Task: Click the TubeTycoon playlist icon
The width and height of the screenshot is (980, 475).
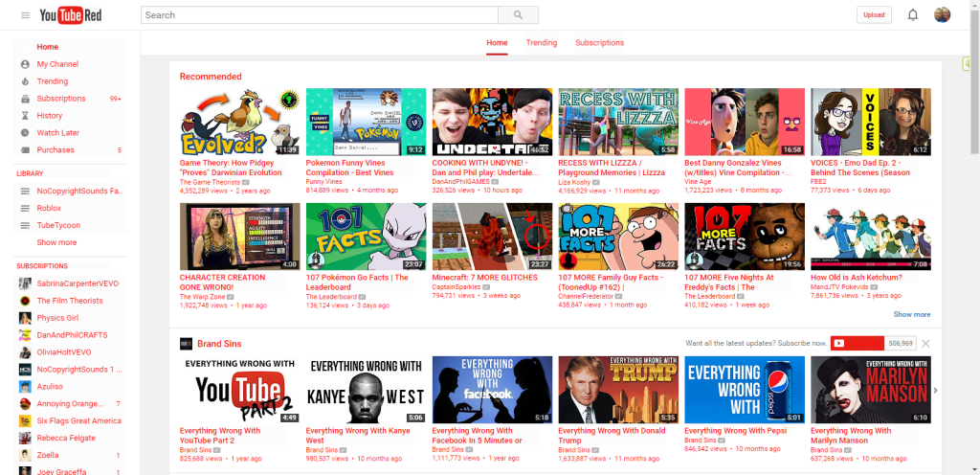Action: pyautogui.click(x=25, y=225)
